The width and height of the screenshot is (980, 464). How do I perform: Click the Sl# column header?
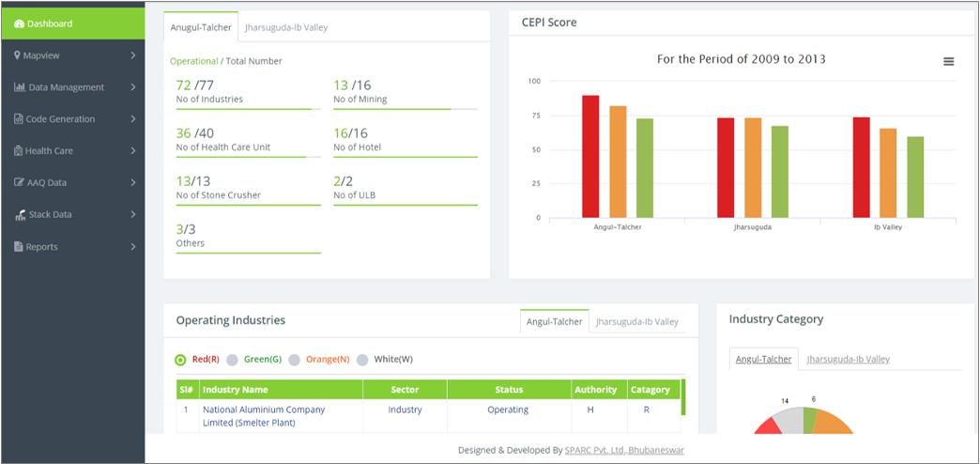click(188, 389)
